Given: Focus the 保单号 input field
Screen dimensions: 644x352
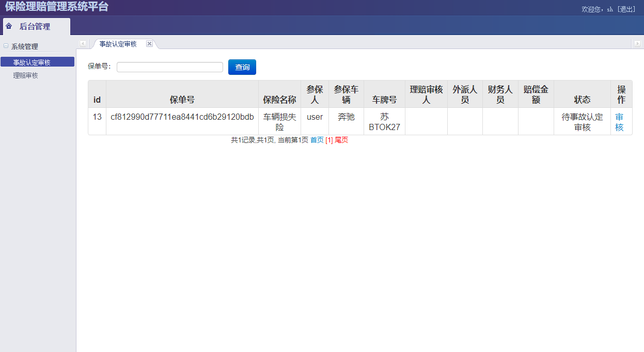Looking at the screenshot, I should click(x=170, y=67).
